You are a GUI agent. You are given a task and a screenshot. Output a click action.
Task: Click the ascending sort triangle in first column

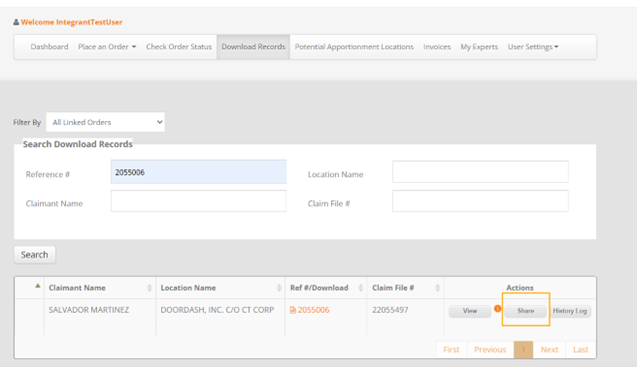tap(38, 286)
